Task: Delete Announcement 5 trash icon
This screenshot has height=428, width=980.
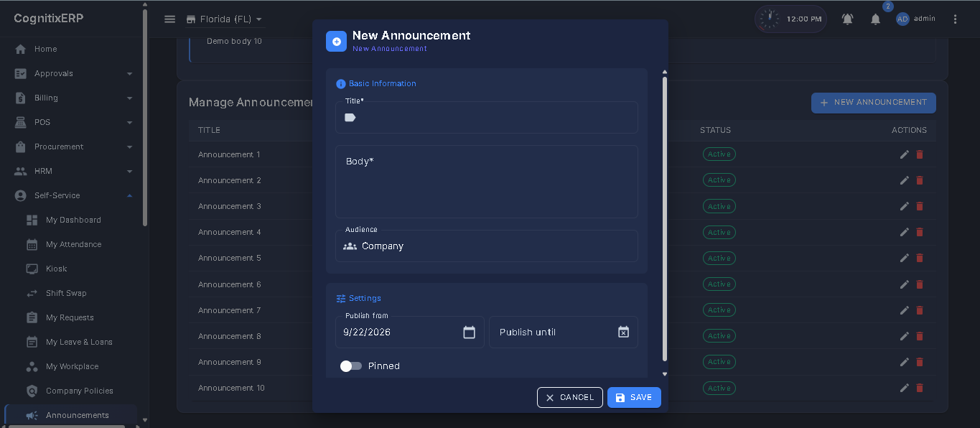Action: click(x=920, y=258)
